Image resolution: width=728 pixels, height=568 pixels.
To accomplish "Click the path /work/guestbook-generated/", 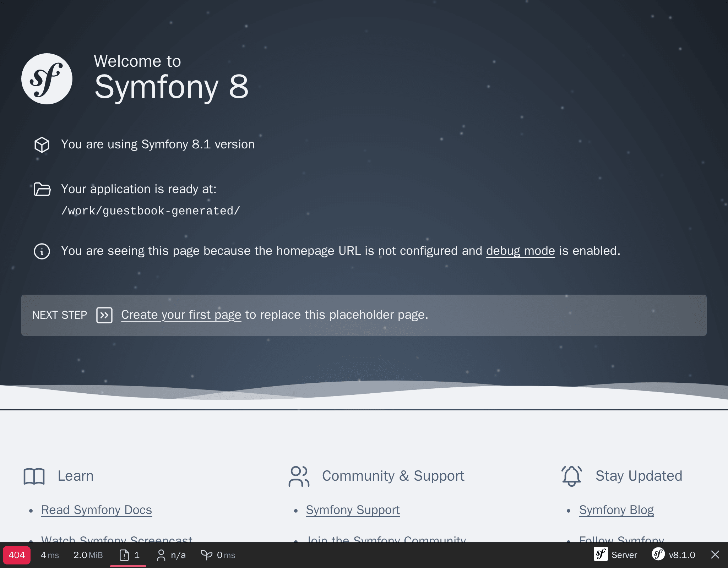I will coord(151,211).
